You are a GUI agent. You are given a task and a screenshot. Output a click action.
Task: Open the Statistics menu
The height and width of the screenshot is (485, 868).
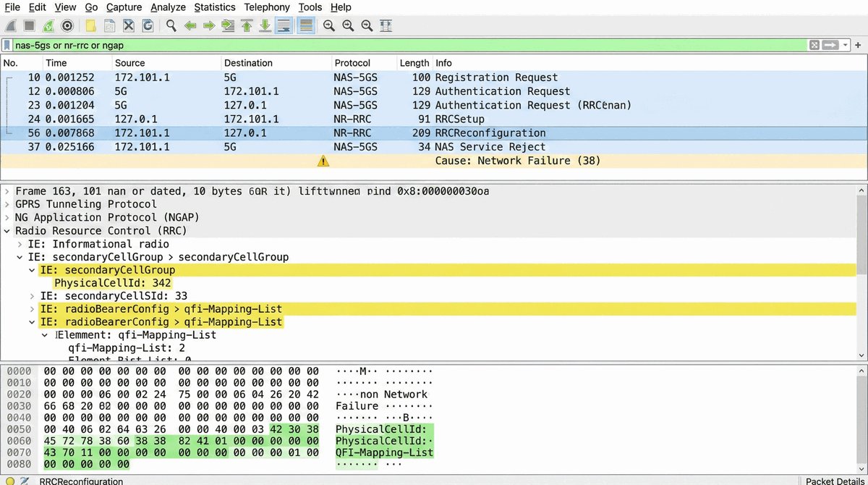(x=215, y=7)
